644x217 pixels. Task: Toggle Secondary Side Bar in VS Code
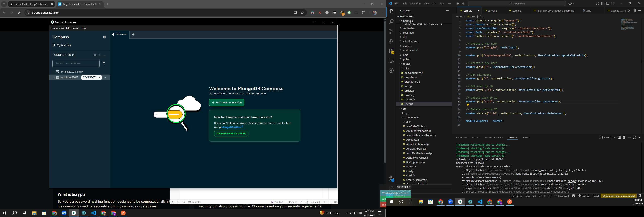pos(613,3)
